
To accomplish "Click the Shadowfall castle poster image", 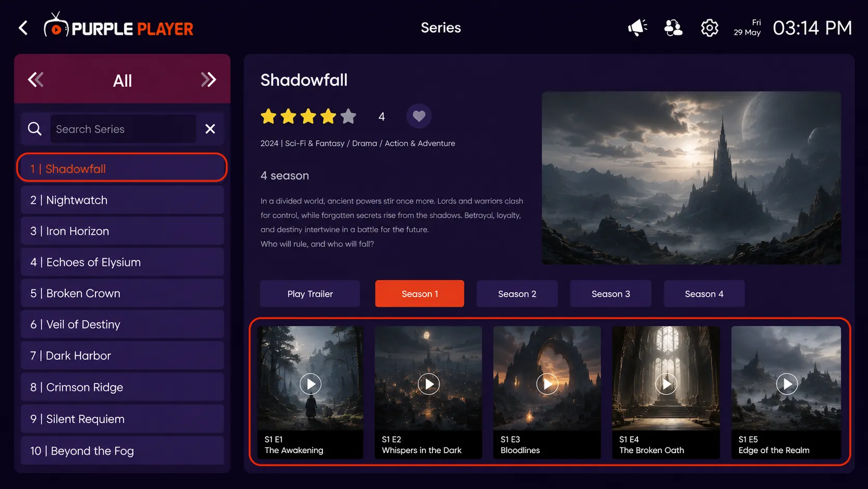I will [x=691, y=178].
